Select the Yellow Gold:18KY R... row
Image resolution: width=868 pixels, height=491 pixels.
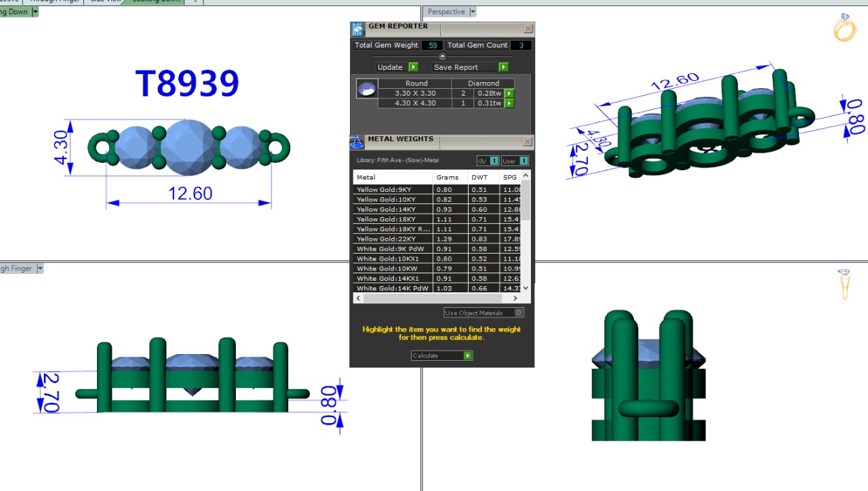click(437, 229)
